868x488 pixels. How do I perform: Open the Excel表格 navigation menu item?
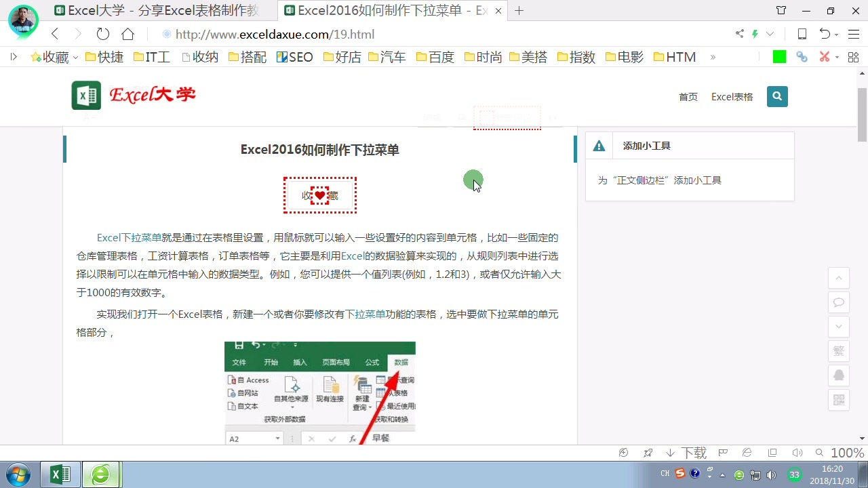coord(732,97)
